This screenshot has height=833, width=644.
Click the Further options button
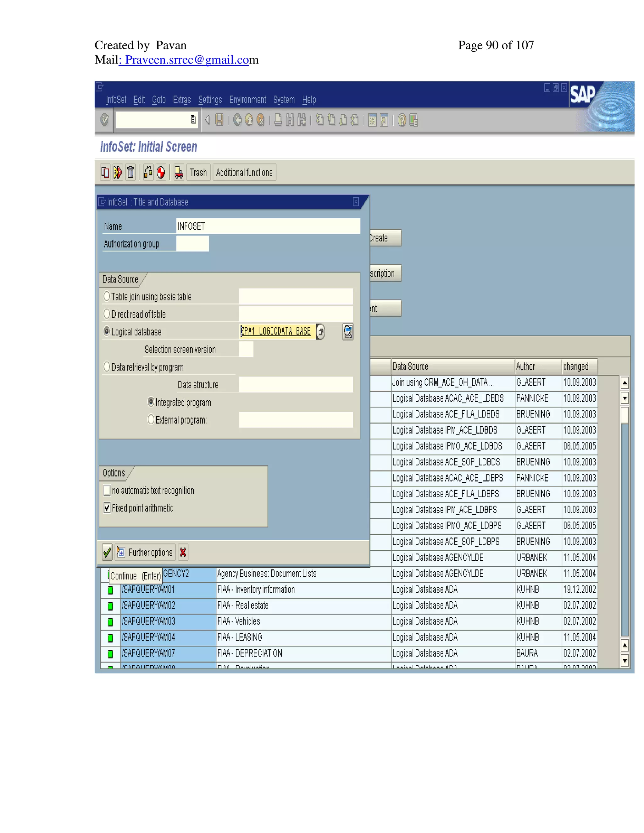[145, 552]
